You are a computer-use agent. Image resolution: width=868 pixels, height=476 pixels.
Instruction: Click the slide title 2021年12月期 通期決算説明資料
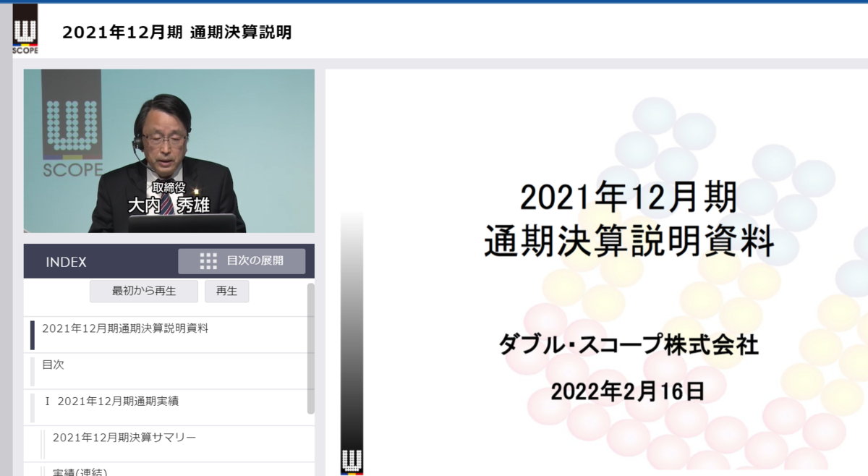click(x=629, y=220)
